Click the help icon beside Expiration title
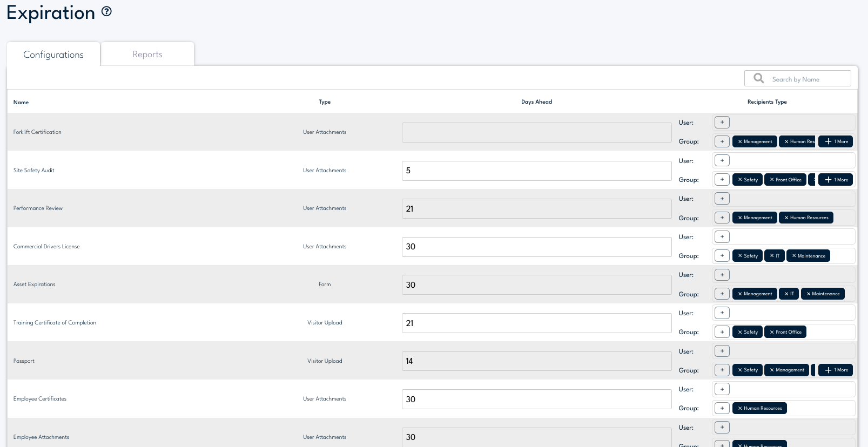Screen dimensions: 868x447 107,11
